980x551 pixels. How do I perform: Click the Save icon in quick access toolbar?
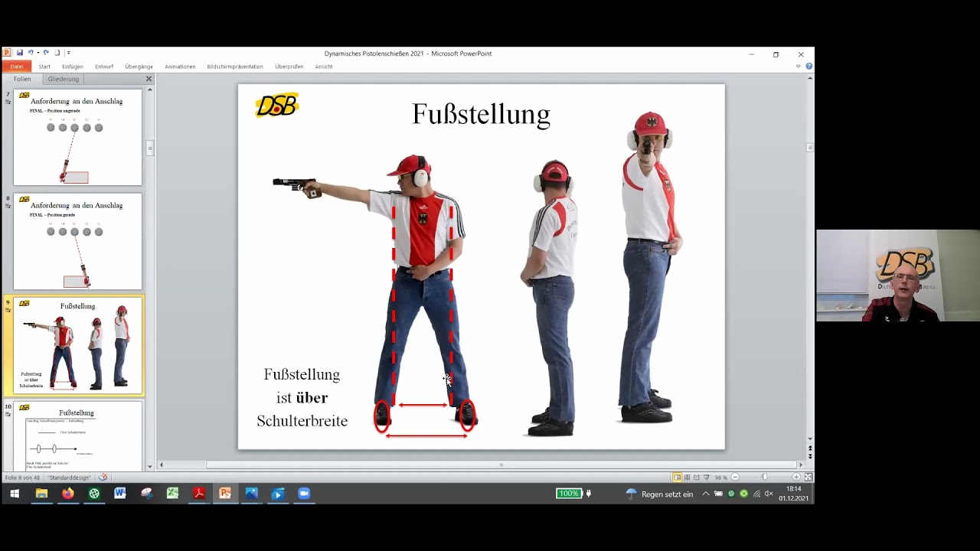[20, 53]
